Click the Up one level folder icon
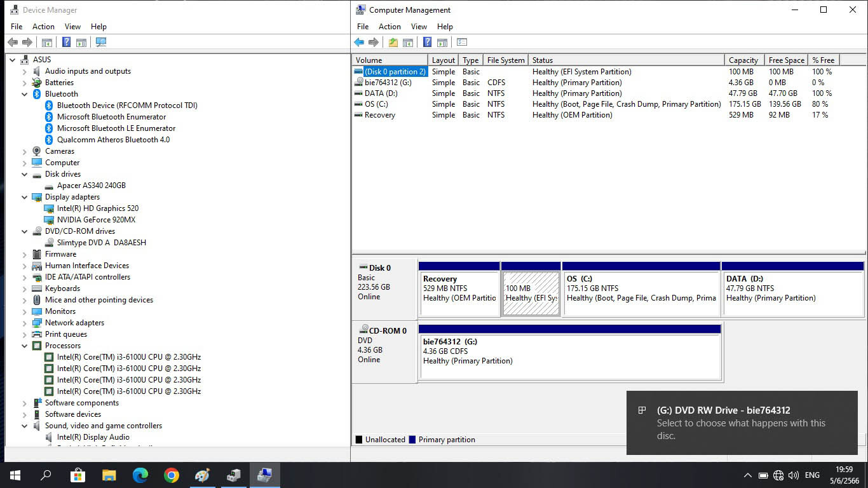 click(x=393, y=43)
